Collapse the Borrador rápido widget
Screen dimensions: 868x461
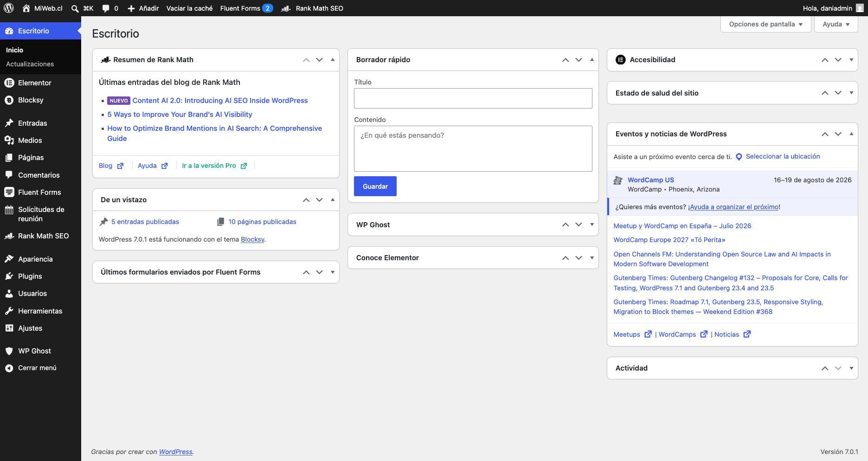tap(592, 60)
